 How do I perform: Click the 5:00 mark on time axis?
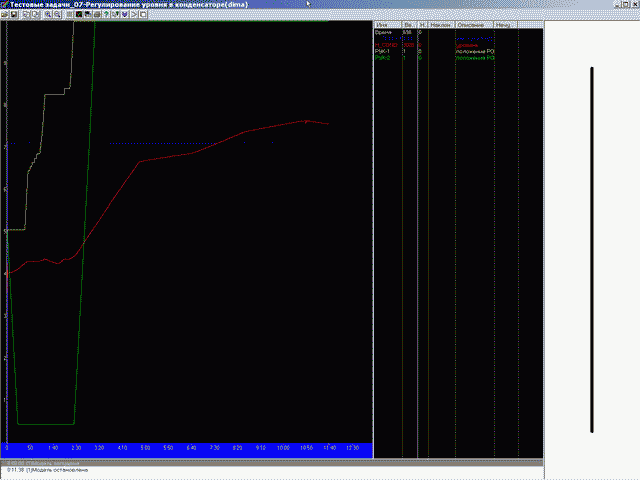tap(145, 448)
